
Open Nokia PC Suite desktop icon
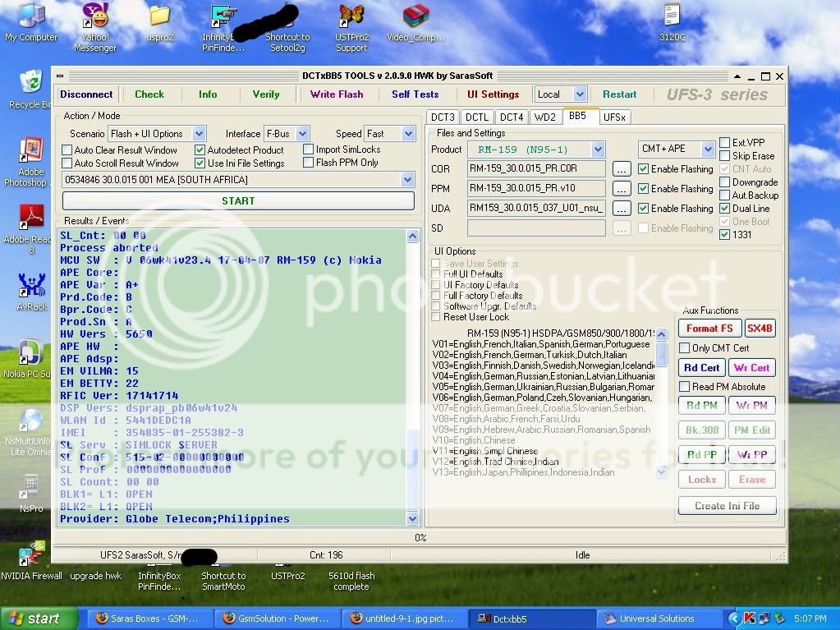pyautogui.click(x=30, y=359)
